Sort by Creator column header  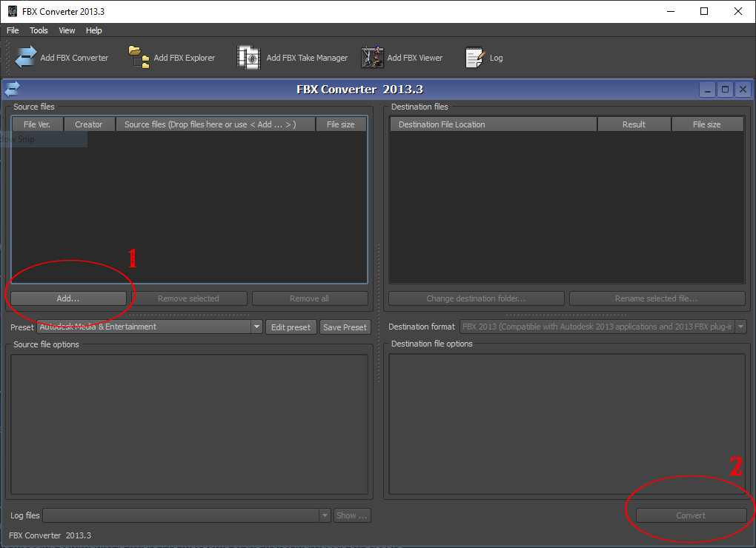coord(89,124)
